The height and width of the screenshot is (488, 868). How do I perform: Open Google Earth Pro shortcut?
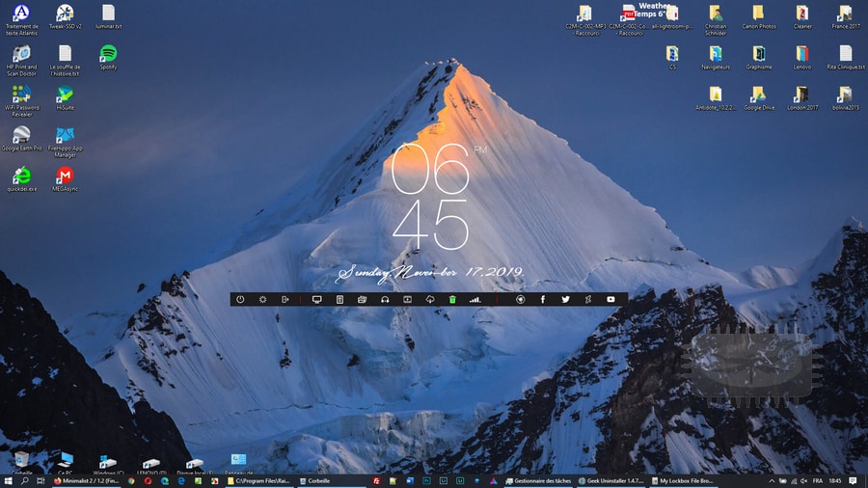click(21, 138)
